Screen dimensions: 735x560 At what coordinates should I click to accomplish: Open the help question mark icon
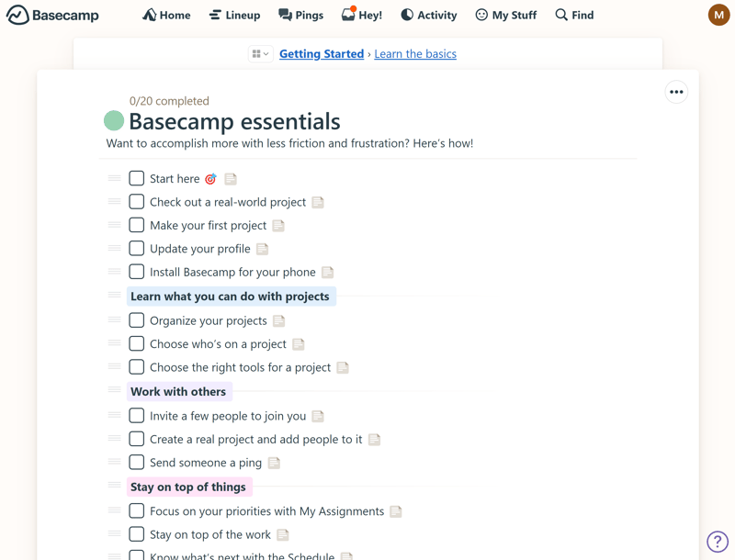[718, 542]
